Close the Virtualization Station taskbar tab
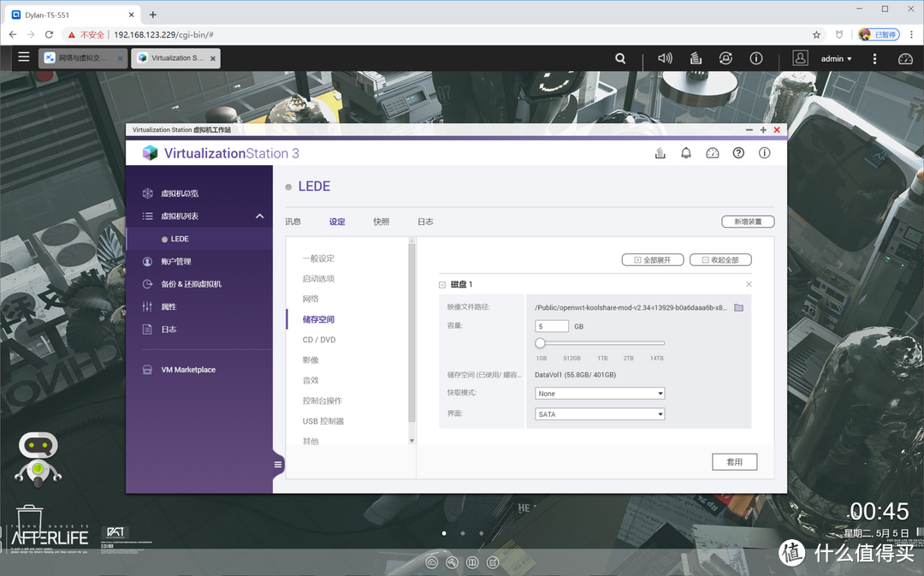This screenshot has width=924, height=576. [x=213, y=58]
